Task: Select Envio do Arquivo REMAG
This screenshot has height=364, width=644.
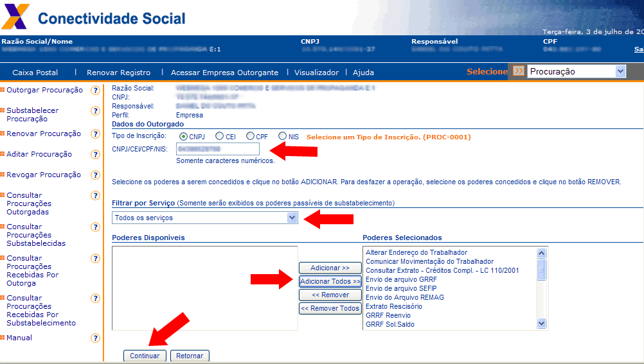Action: point(405,297)
